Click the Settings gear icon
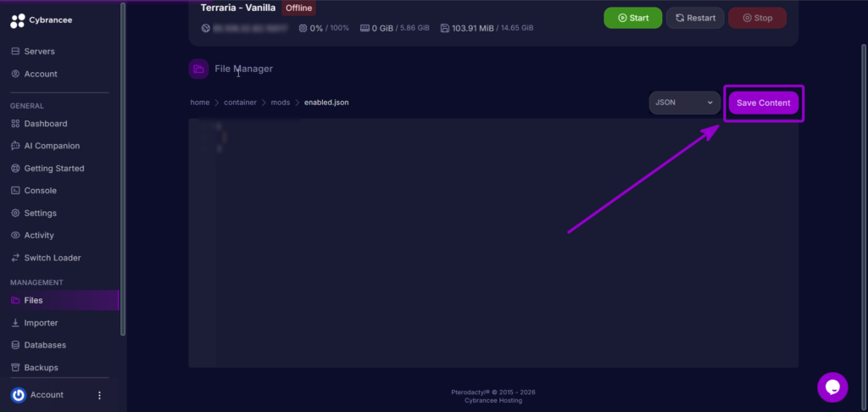868x412 pixels. point(15,213)
